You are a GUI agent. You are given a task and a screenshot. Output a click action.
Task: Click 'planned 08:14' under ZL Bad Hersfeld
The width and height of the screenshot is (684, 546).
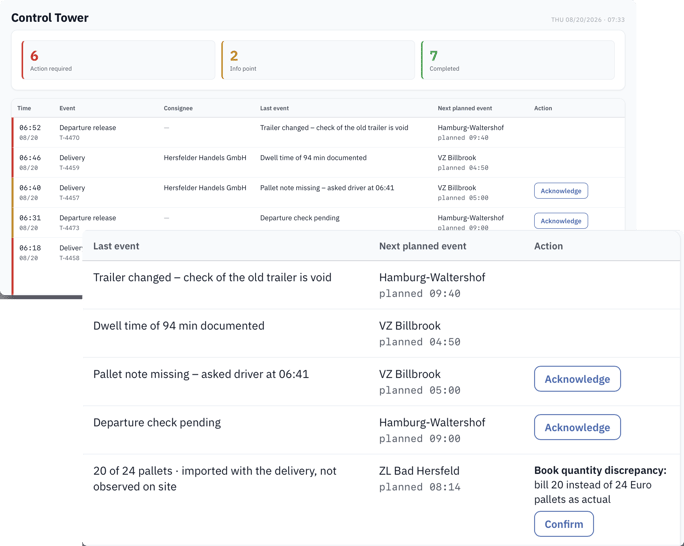pyautogui.click(x=420, y=487)
